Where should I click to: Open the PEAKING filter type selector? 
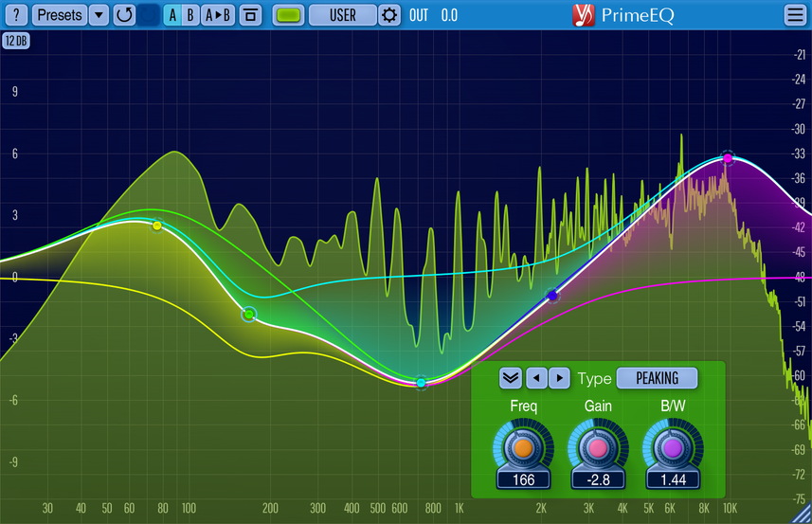click(657, 378)
